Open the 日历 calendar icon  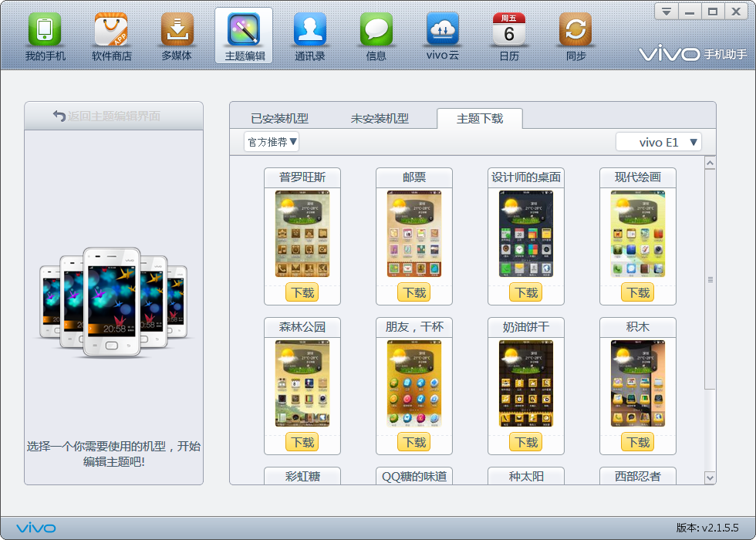(509, 31)
